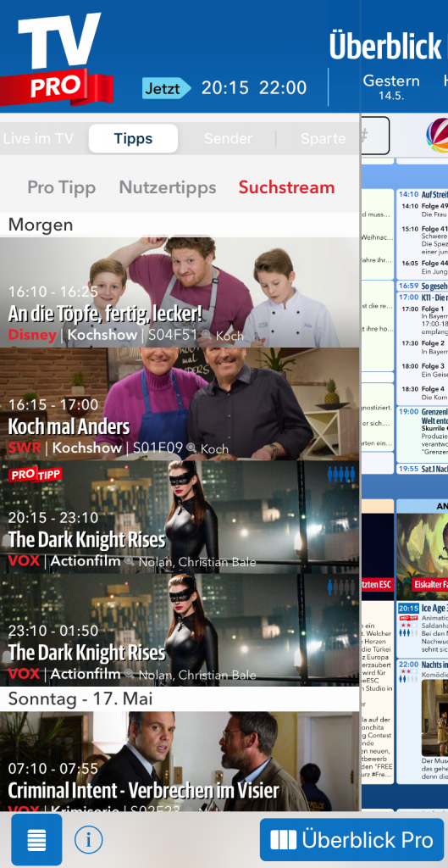The height and width of the screenshot is (868, 448).
Task: Open The Dark Knight Rises 23:10 entry
Action: pyautogui.click(x=180, y=630)
